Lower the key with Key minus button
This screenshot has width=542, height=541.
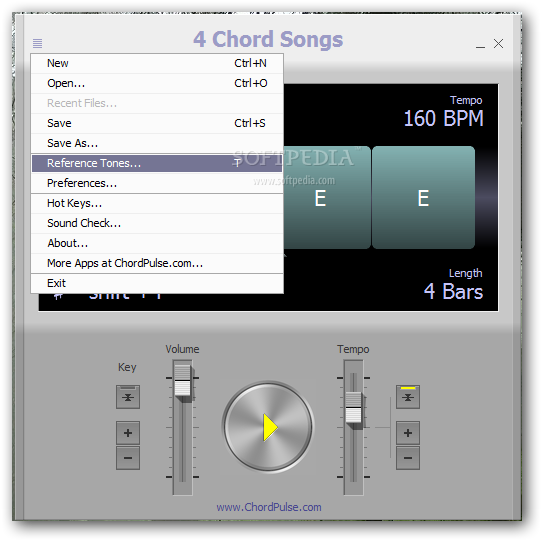tap(128, 458)
